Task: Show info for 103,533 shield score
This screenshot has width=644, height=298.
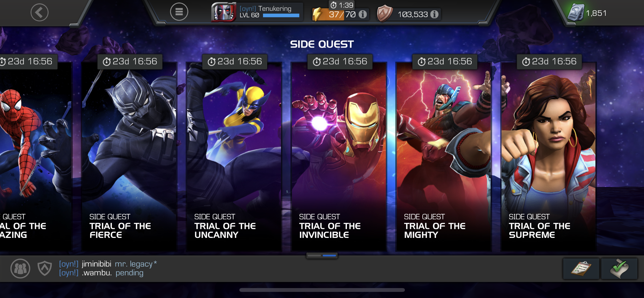Action: pyautogui.click(x=434, y=14)
